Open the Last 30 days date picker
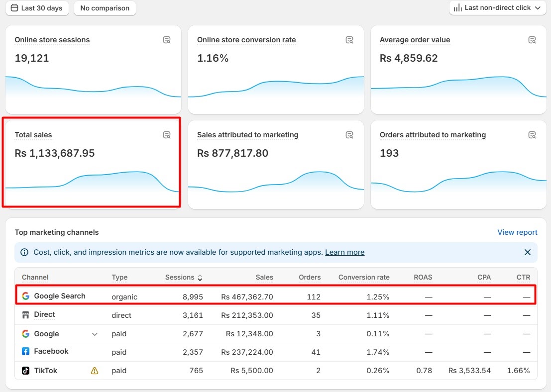Viewport: 551px width, 392px height. 37,8
